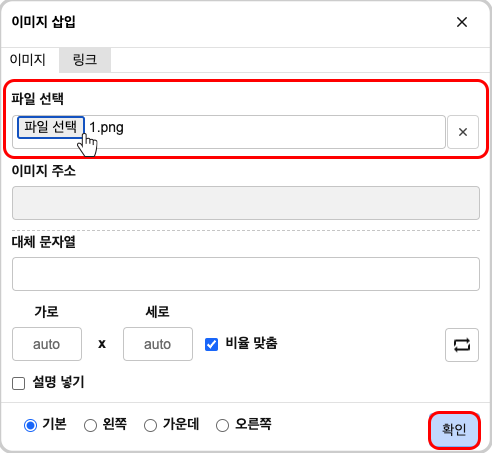
Task: Switch to the 링크 tab
Action: click(x=85, y=60)
